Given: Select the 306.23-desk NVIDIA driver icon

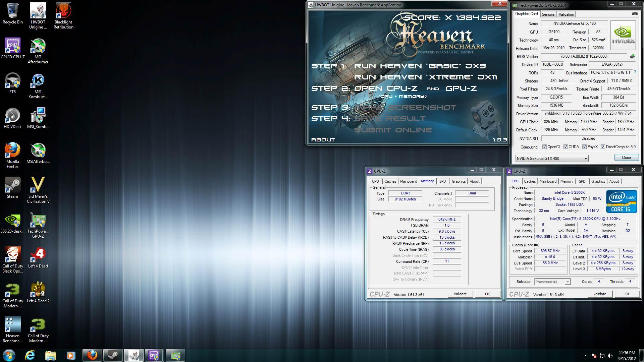Looking at the screenshot, I should (13, 223).
